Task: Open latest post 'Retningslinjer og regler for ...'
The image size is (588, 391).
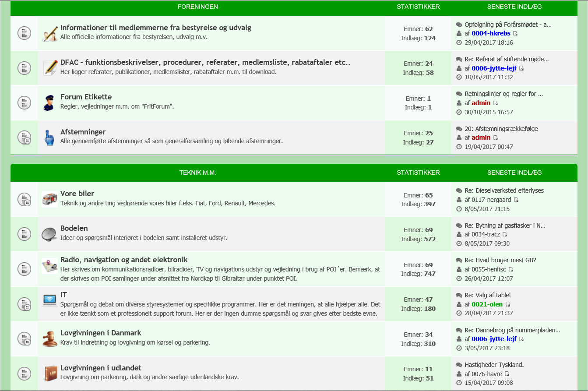Action: point(504,94)
